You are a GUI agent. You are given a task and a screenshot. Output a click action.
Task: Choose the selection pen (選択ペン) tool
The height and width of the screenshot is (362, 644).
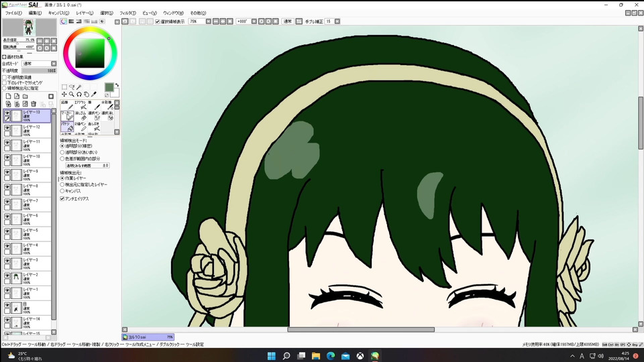click(94, 115)
